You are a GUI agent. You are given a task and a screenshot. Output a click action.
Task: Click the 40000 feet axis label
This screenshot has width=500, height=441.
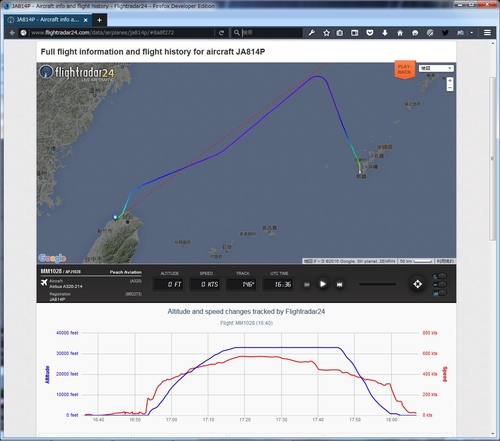point(67,333)
